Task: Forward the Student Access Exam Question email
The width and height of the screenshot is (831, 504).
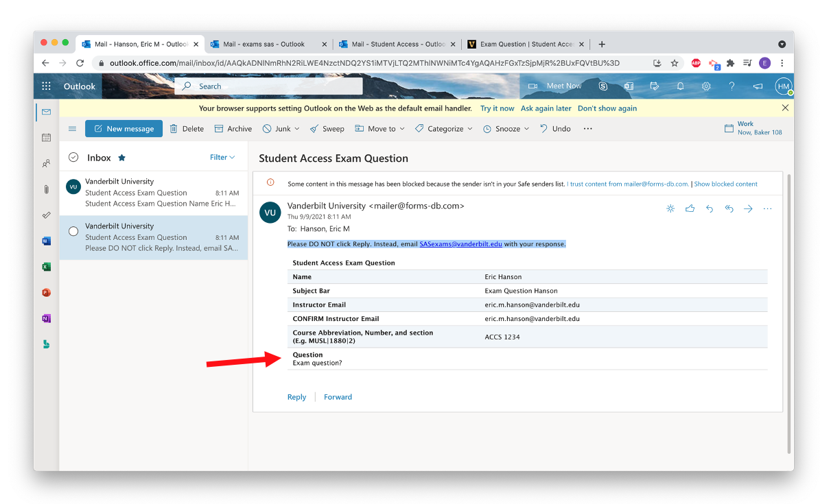Action: coord(338,396)
